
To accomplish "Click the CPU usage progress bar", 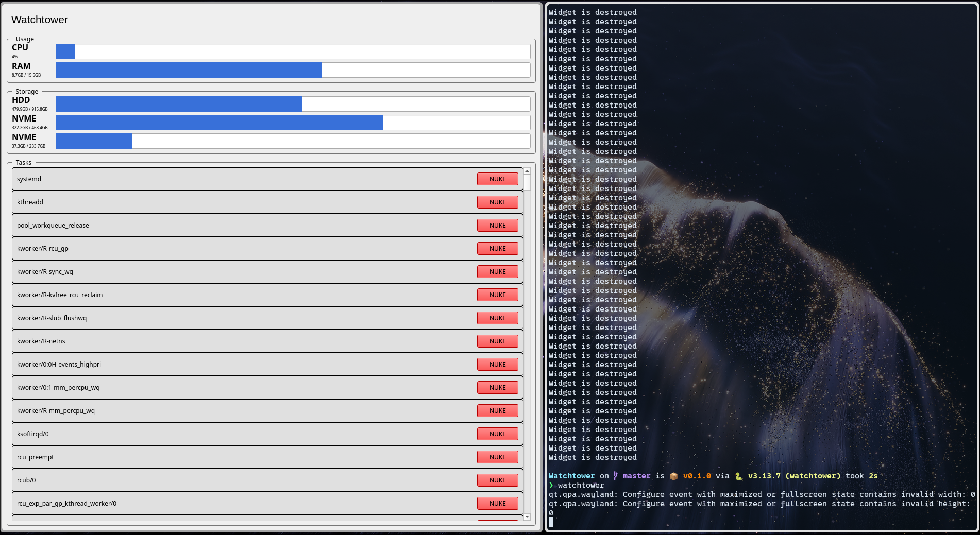I will (293, 51).
